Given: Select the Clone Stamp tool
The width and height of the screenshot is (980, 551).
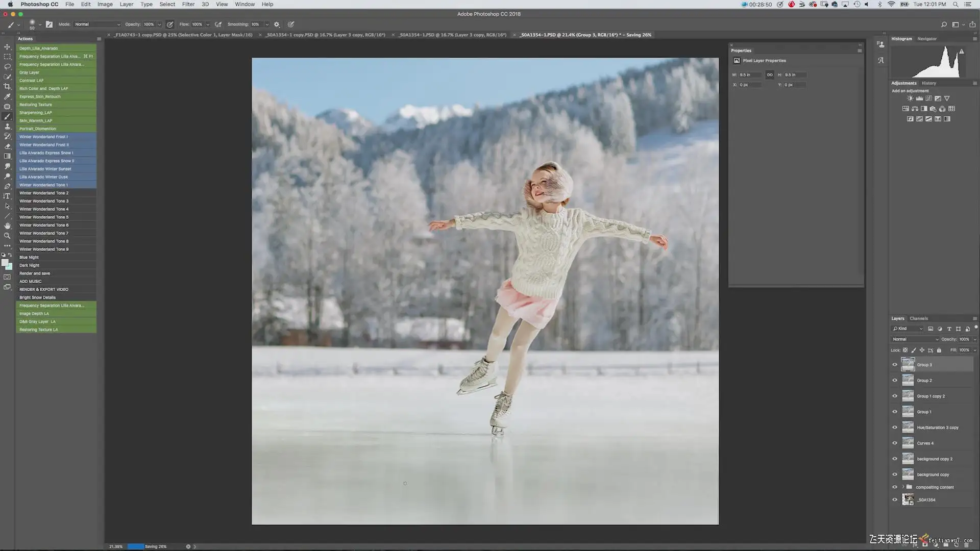Looking at the screenshot, I should [x=7, y=127].
